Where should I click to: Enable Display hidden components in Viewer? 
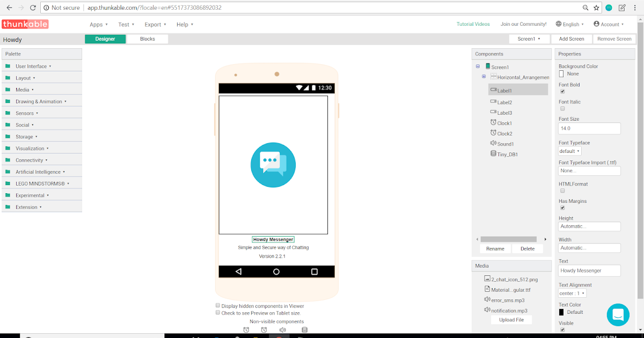coord(218,305)
